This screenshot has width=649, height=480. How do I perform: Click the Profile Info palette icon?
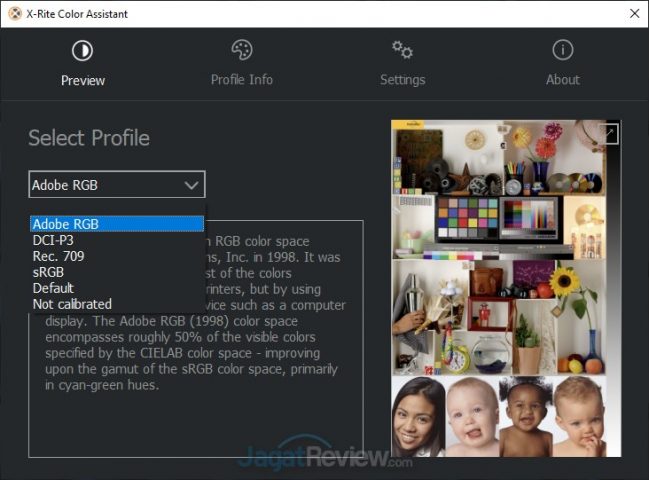[x=242, y=50]
